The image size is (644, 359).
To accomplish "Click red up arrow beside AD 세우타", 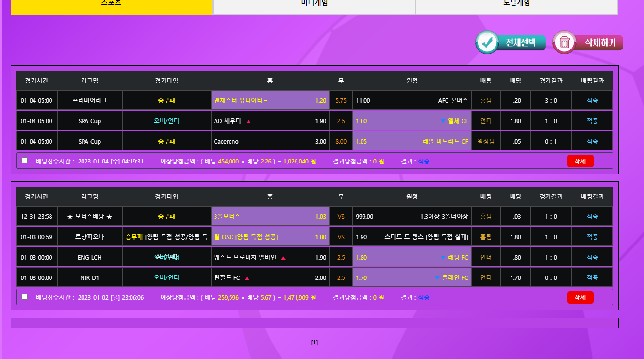I will (248, 121).
